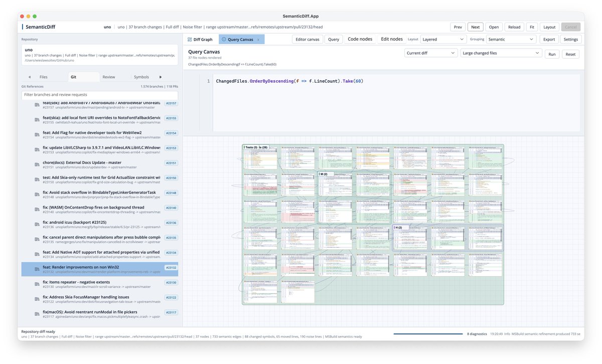Click the Diff Graph tab icon

(190, 39)
